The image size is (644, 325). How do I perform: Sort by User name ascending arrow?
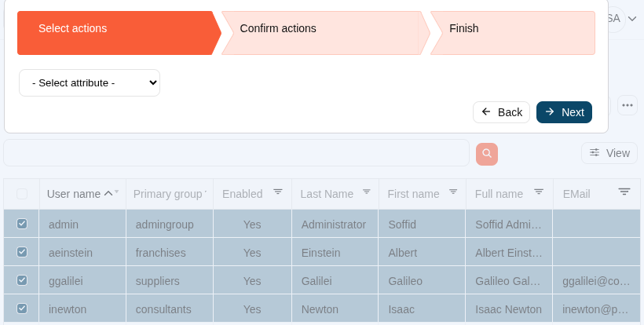pos(108,193)
